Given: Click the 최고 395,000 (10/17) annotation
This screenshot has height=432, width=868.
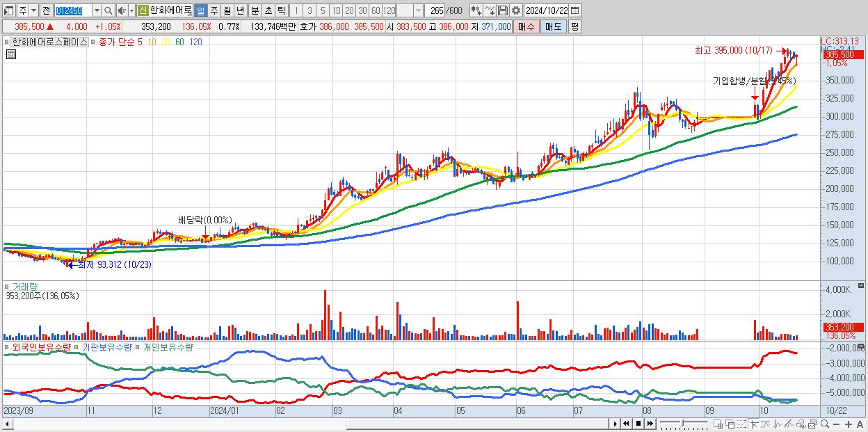Looking at the screenshot, I should [x=734, y=50].
